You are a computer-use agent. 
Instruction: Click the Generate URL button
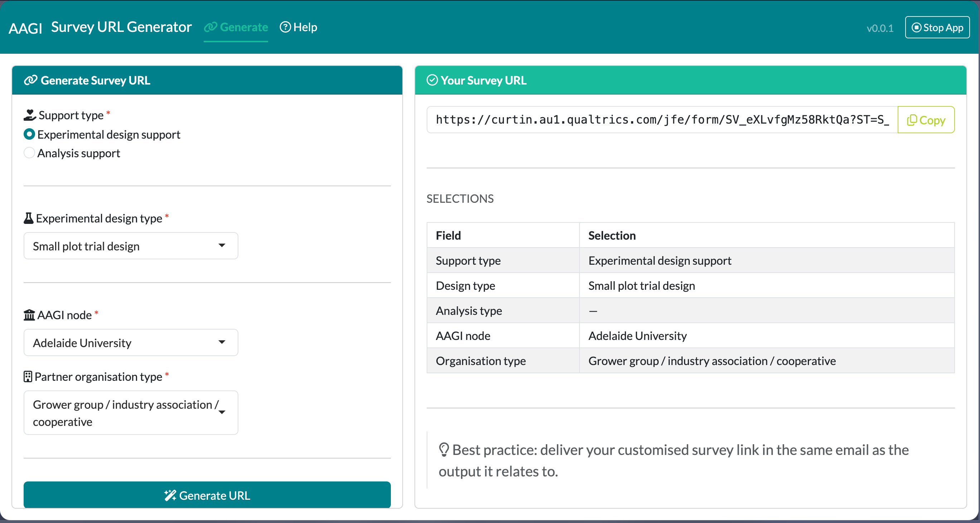[207, 495]
